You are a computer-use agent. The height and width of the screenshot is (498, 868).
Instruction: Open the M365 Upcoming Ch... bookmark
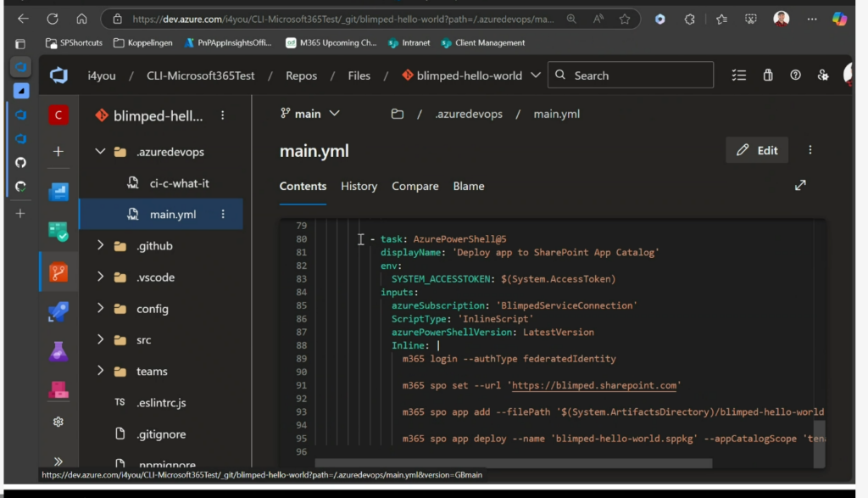pyautogui.click(x=331, y=42)
